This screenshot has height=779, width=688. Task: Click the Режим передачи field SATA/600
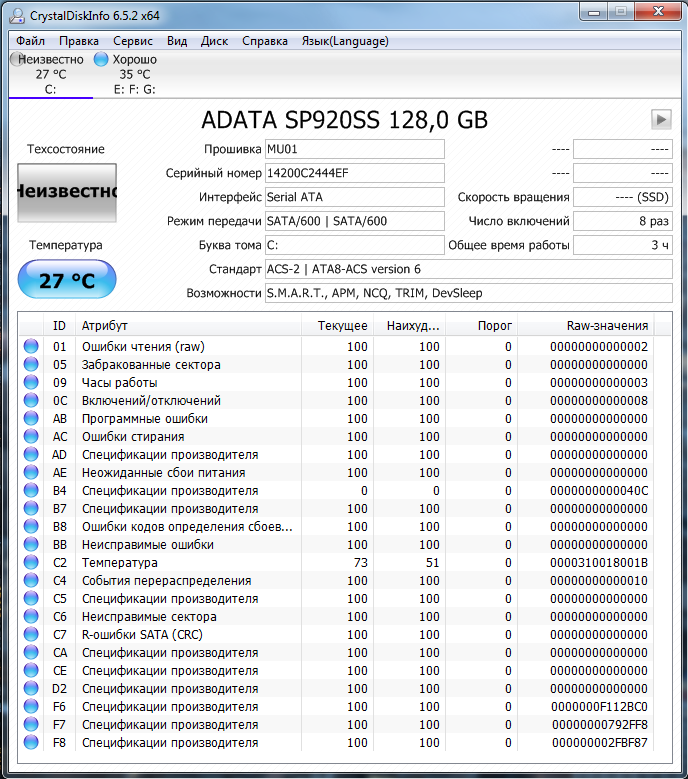355,221
